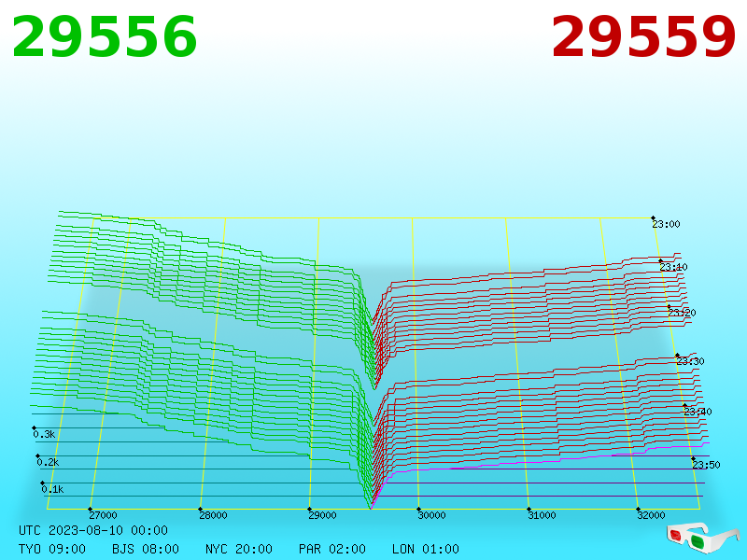Viewport: 747px width, 560px height.
Task: Click the 0.1k depth axis label
Action: coord(52,489)
